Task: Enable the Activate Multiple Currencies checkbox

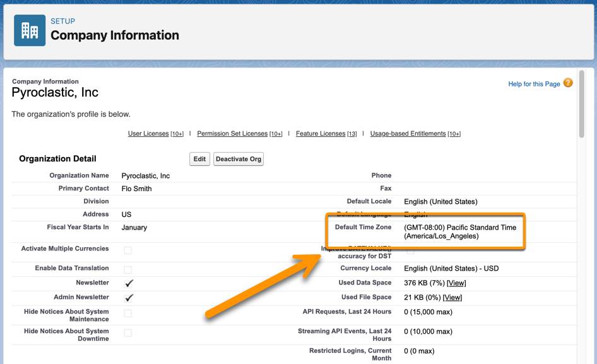Action: (128, 249)
